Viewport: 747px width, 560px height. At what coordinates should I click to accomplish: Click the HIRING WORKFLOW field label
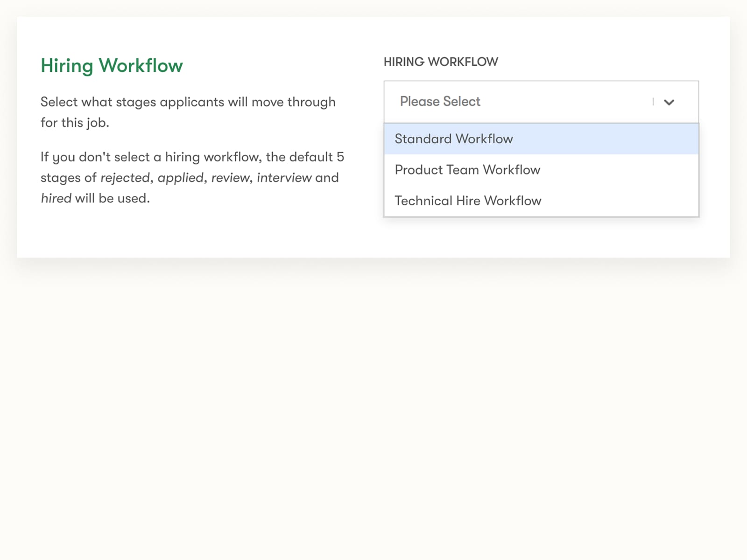[441, 61]
